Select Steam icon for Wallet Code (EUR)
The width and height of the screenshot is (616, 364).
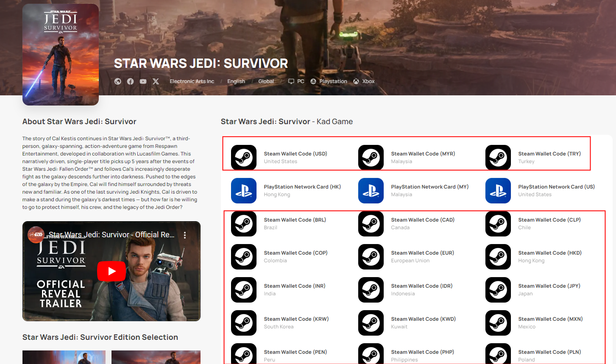pos(371,257)
